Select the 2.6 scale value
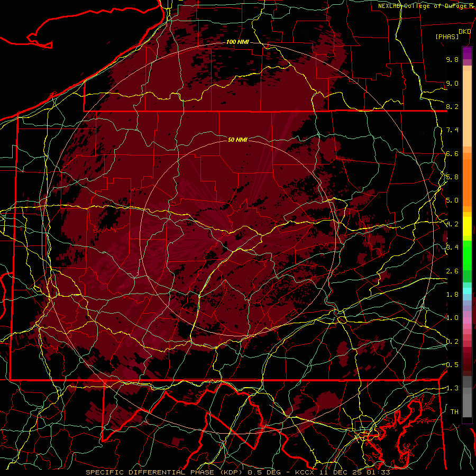This screenshot has width=476, height=476. [452, 271]
